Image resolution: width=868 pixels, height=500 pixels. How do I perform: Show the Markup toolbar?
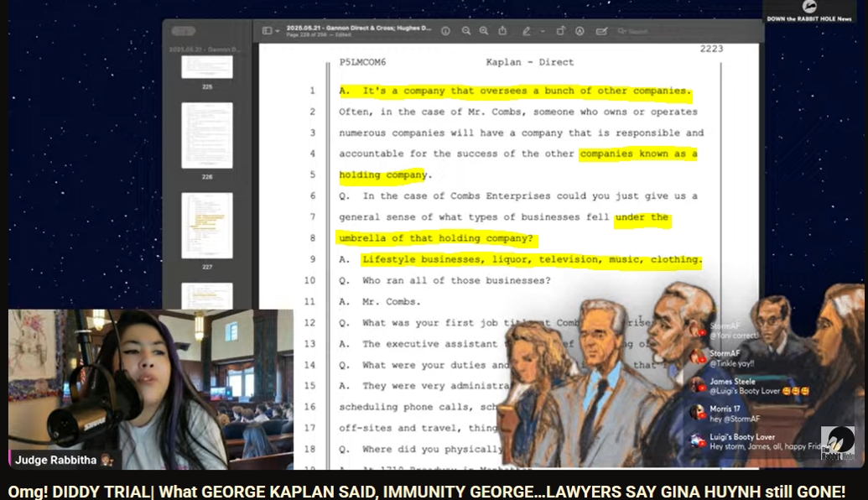(x=580, y=31)
